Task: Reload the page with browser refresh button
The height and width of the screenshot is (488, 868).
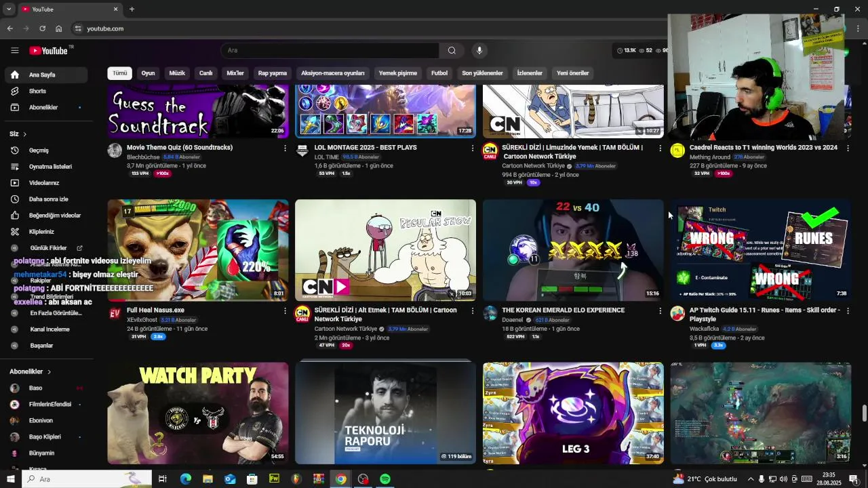Action: 42,28
